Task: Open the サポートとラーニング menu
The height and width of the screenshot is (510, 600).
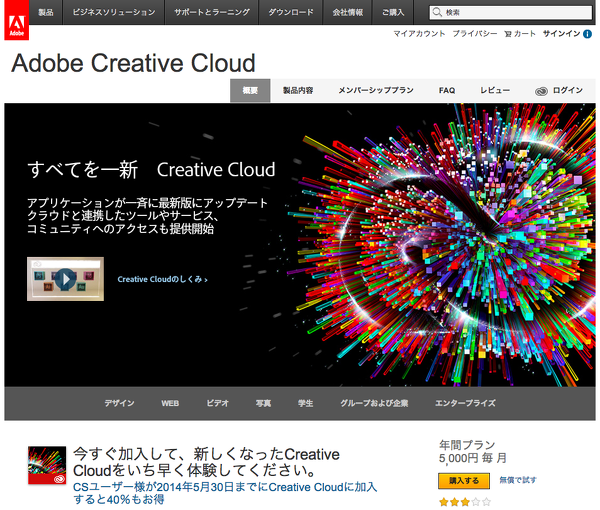Action: [x=212, y=12]
